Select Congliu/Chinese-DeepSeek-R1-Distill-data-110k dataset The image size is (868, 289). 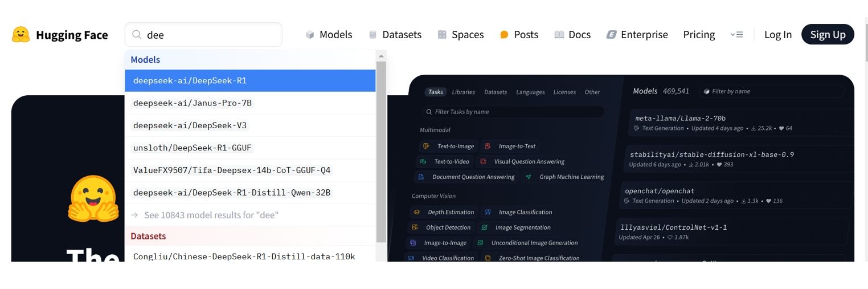point(250,256)
